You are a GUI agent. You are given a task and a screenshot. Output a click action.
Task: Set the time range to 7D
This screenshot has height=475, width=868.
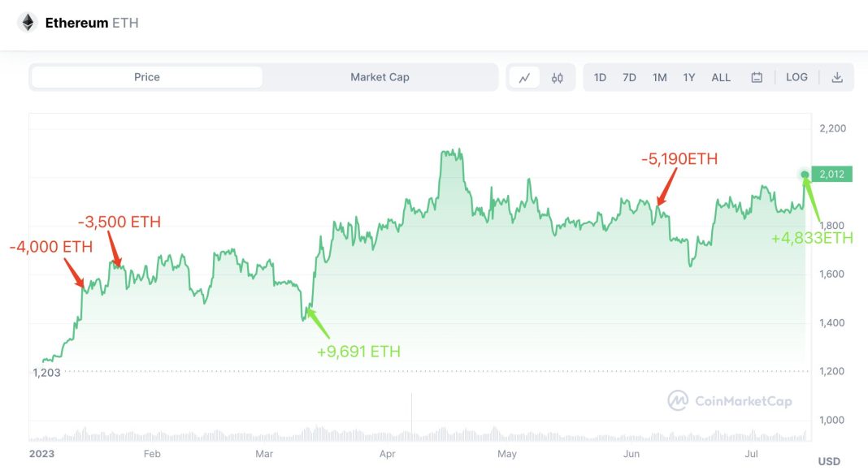coord(629,78)
